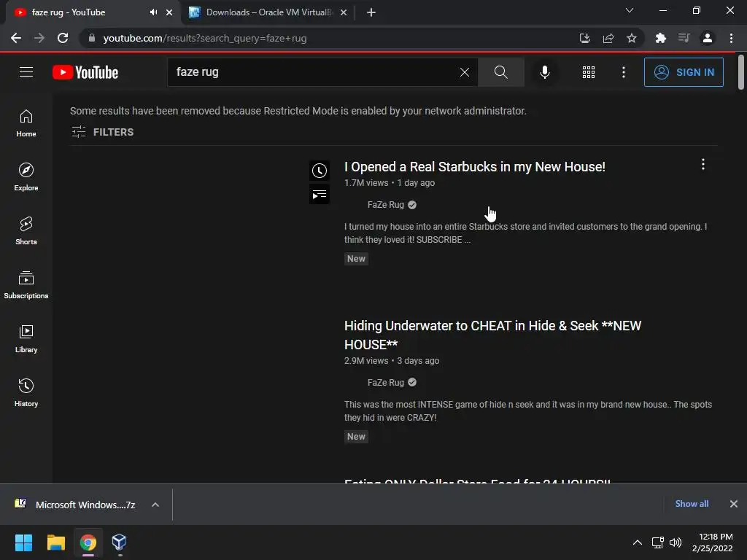This screenshot has height=560, width=747.
Task: Start voice search with microphone
Action: (x=545, y=72)
